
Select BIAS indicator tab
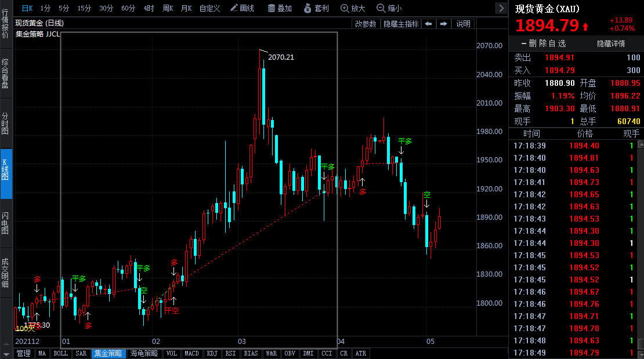click(x=251, y=353)
